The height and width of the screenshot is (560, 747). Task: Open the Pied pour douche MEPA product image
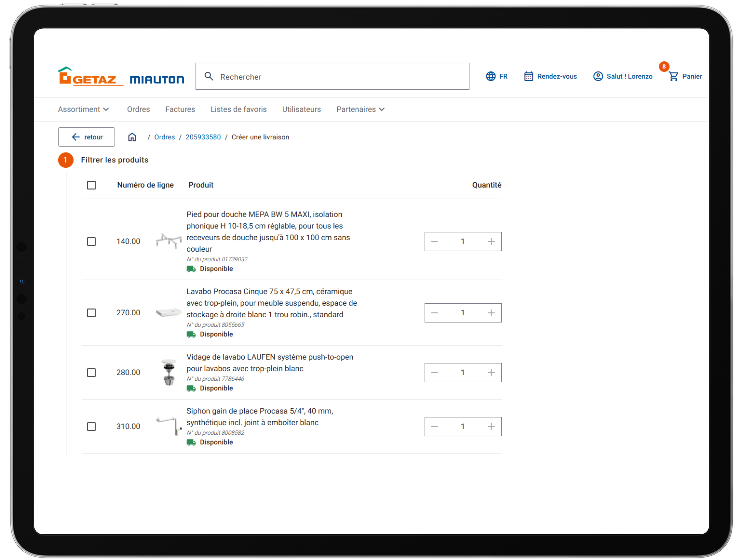(169, 241)
